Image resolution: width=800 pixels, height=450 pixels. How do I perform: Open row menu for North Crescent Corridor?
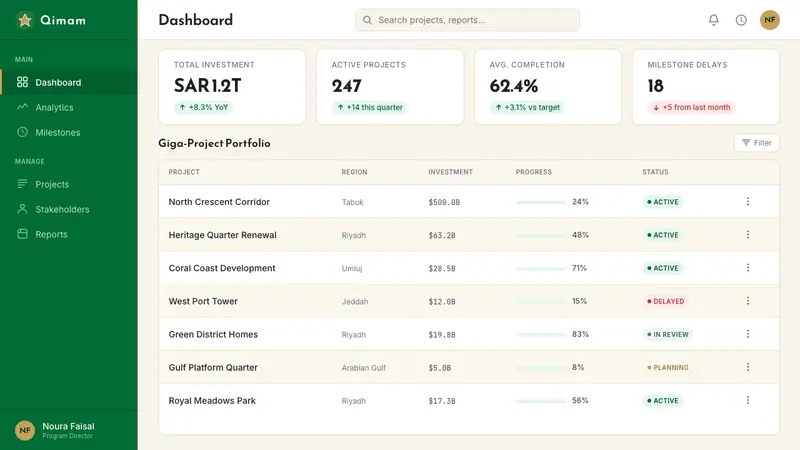(748, 202)
